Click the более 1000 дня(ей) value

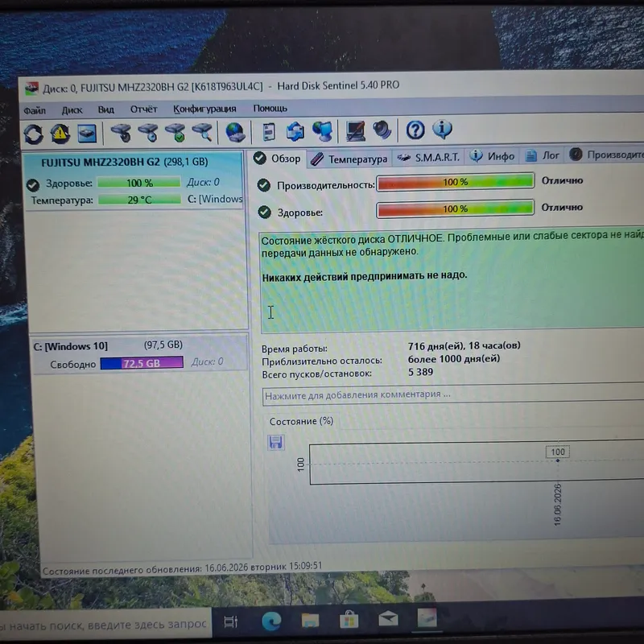coord(454,358)
